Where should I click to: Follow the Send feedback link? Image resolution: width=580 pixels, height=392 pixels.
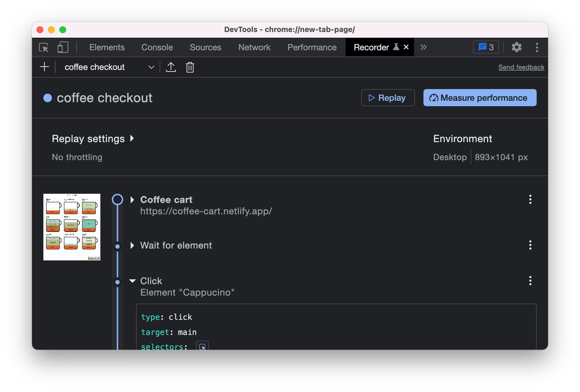(521, 67)
